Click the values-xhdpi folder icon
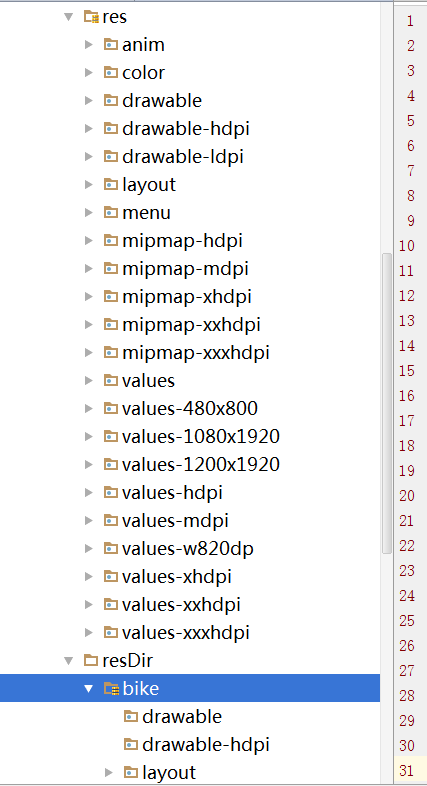The image size is (427, 786). 111,576
